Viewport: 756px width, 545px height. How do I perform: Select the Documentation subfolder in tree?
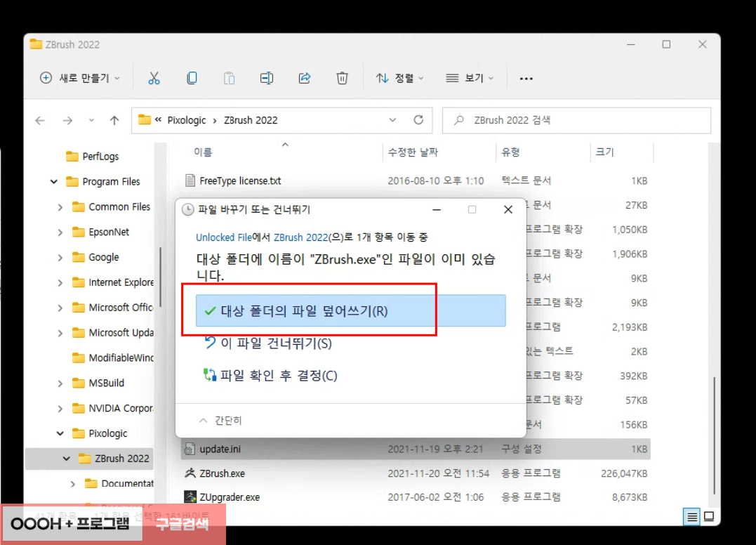point(127,483)
